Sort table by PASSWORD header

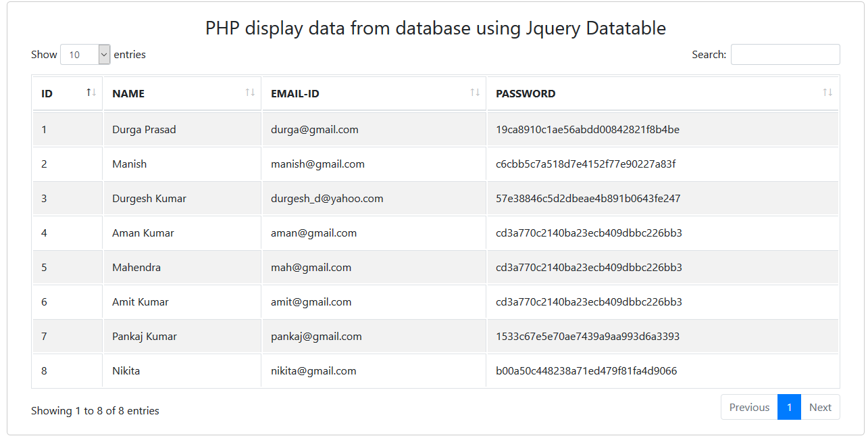pyautogui.click(x=526, y=94)
